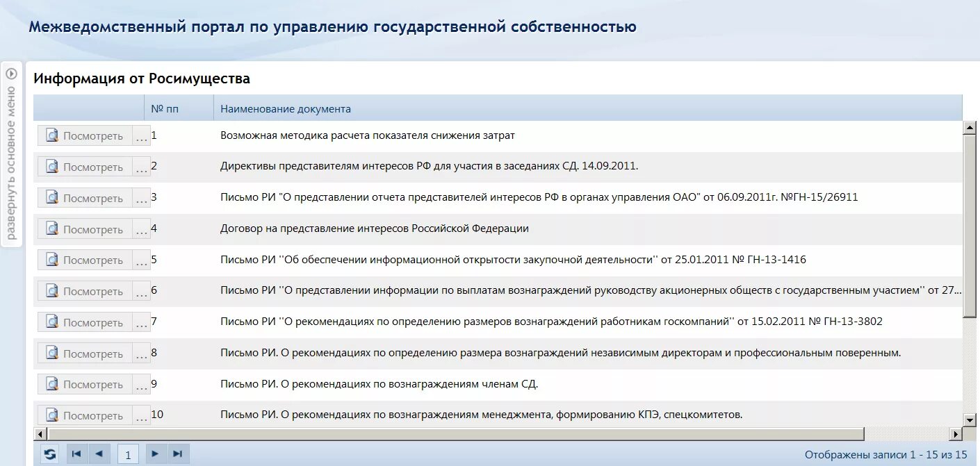Click the portal title 'Межведомственный портал' header
Image resolution: width=980 pixels, height=466 pixels.
tap(332, 27)
